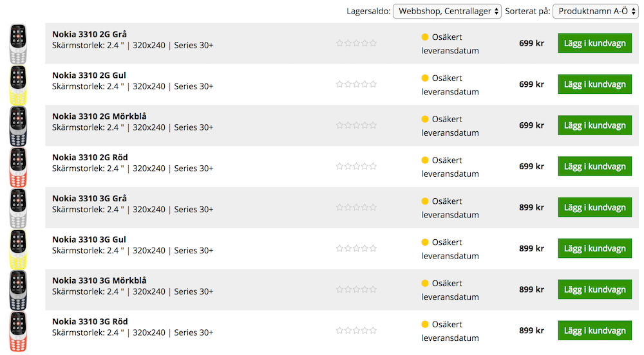
Task: Click the yellow Nokia 3310 2G thumbnail
Action: click(18, 84)
